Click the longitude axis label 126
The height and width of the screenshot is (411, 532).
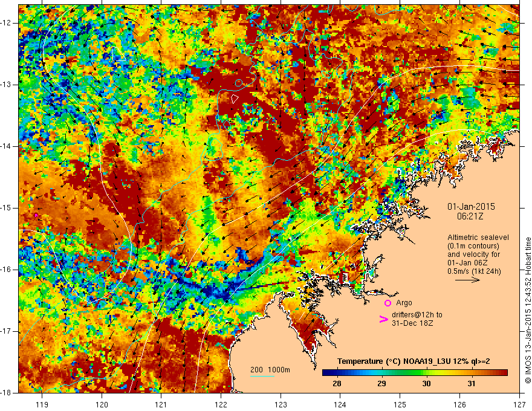pyautogui.click(x=459, y=404)
